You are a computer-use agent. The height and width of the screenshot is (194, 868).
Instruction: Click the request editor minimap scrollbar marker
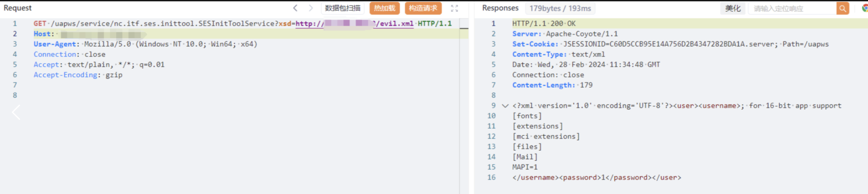tap(464, 28)
